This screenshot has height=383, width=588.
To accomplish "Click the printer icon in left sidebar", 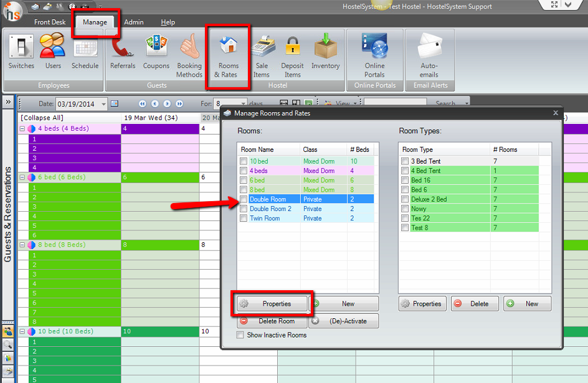I will [x=8, y=371].
